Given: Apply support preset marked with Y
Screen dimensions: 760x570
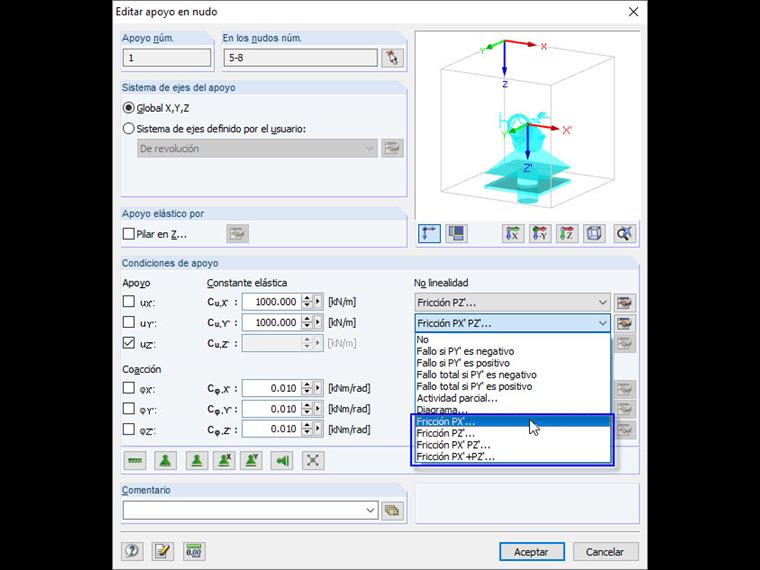Looking at the screenshot, I should click(252, 460).
